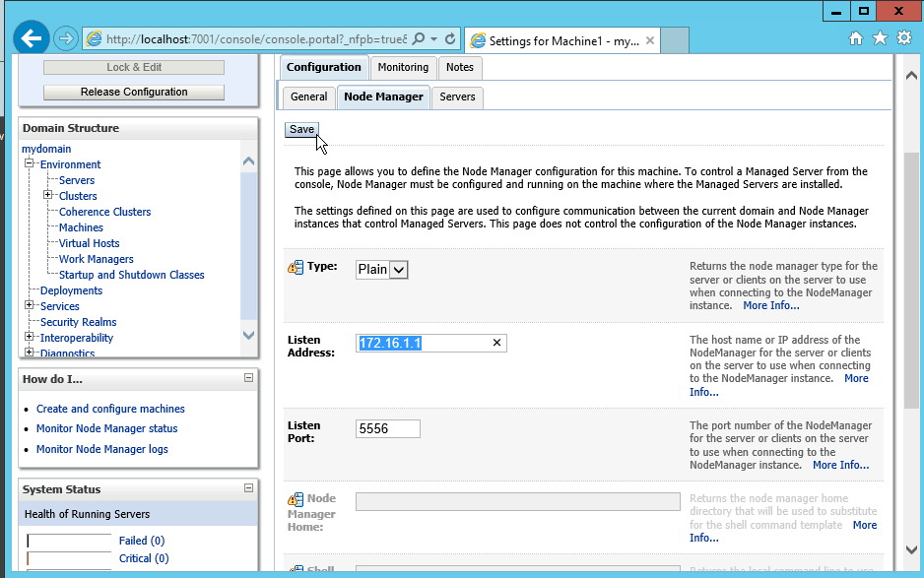Open the Internet Explorer Tools gear
The width and height of the screenshot is (924, 578).
point(903,38)
